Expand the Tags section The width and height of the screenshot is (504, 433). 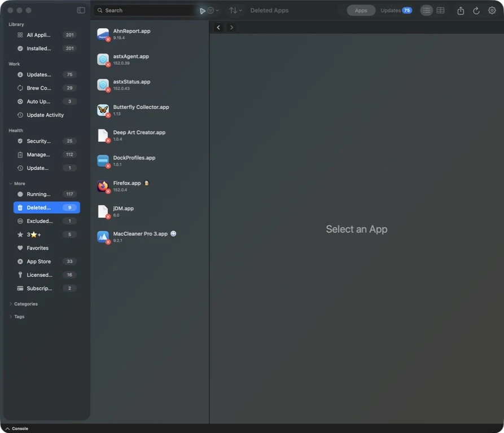click(11, 316)
